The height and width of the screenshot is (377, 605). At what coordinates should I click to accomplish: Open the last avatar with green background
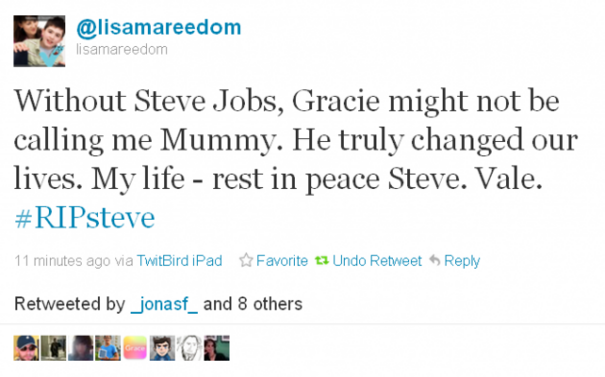[x=216, y=348]
